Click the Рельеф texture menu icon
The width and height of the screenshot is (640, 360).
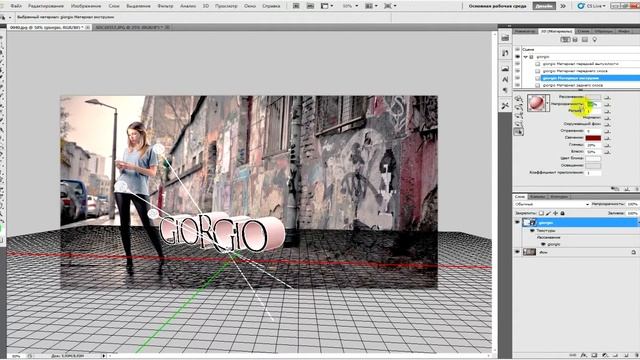click(x=607, y=111)
